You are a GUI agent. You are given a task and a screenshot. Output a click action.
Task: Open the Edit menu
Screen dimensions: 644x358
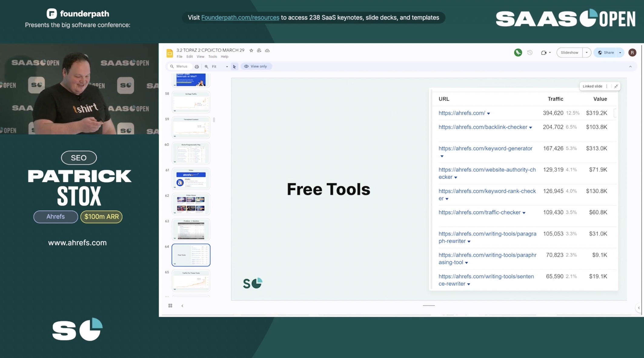(x=190, y=57)
